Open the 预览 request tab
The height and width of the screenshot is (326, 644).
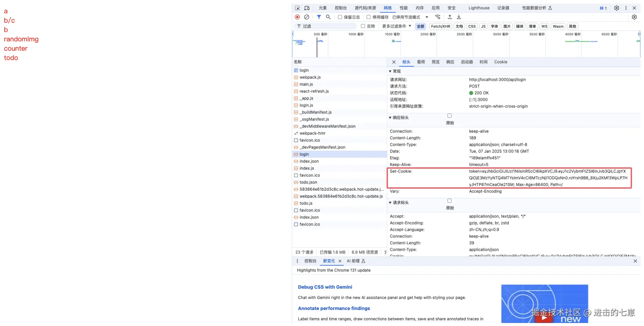(x=435, y=62)
